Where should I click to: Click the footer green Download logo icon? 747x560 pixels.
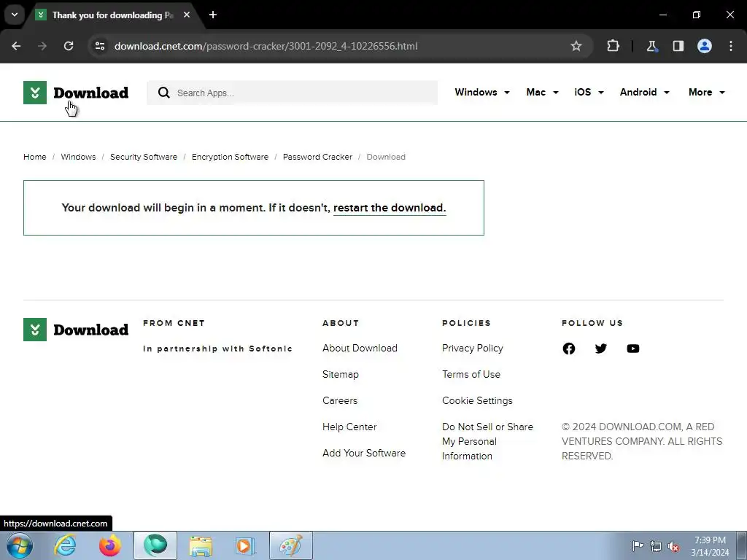(35, 330)
